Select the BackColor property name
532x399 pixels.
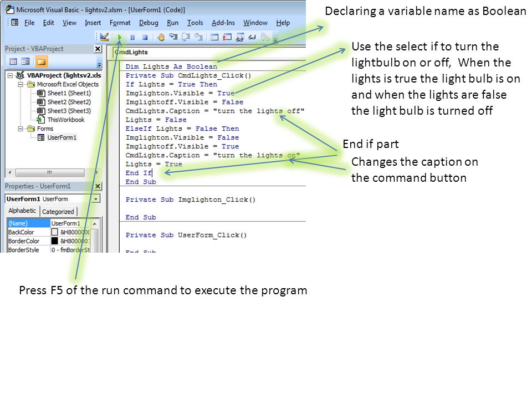click(x=21, y=232)
